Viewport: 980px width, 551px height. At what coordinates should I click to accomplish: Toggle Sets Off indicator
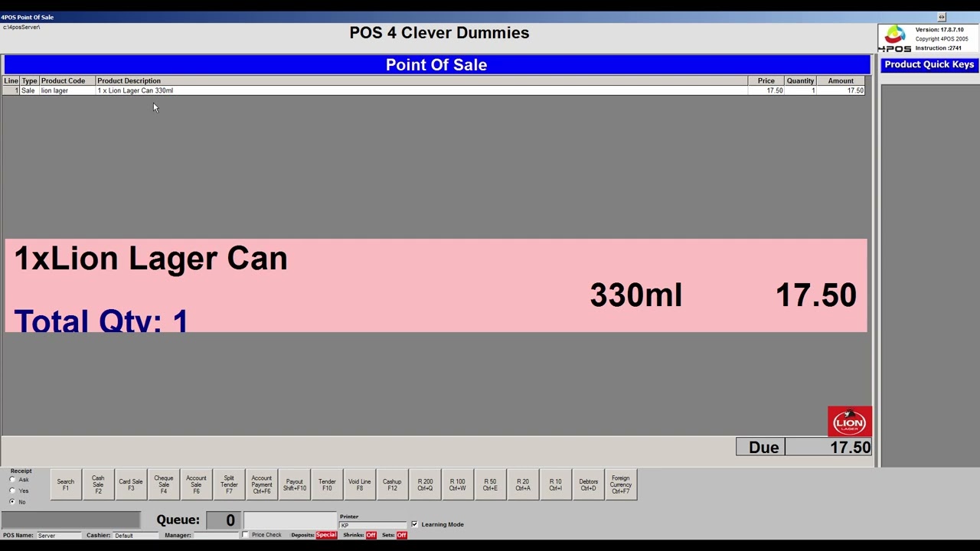pyautogui.click(x=401, y=535)
